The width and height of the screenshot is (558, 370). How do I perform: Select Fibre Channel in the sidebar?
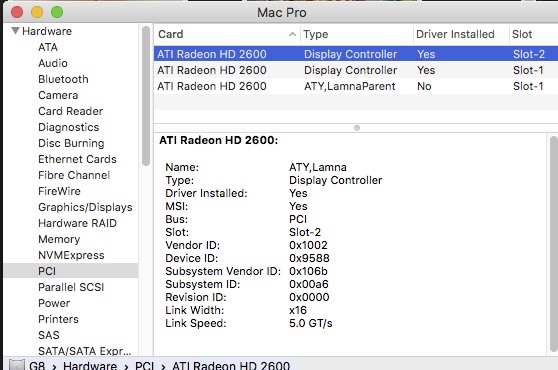pyautogui.click(x=74, y=175)
